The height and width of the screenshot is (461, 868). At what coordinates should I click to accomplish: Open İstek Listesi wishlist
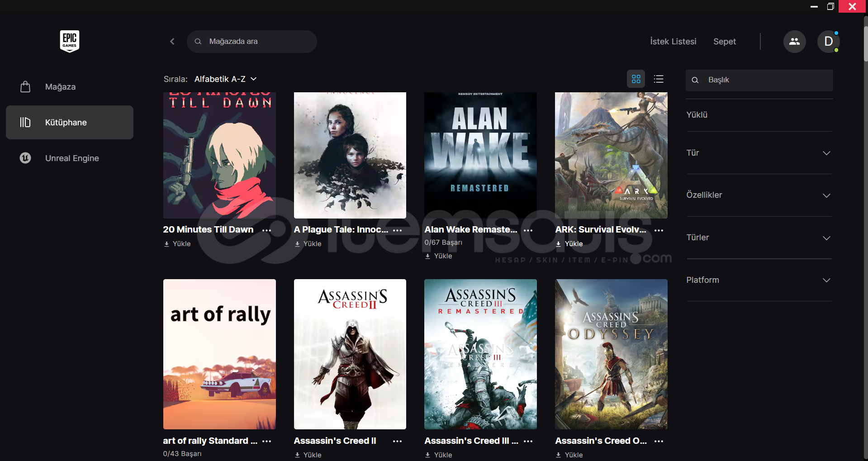[673, 42]
